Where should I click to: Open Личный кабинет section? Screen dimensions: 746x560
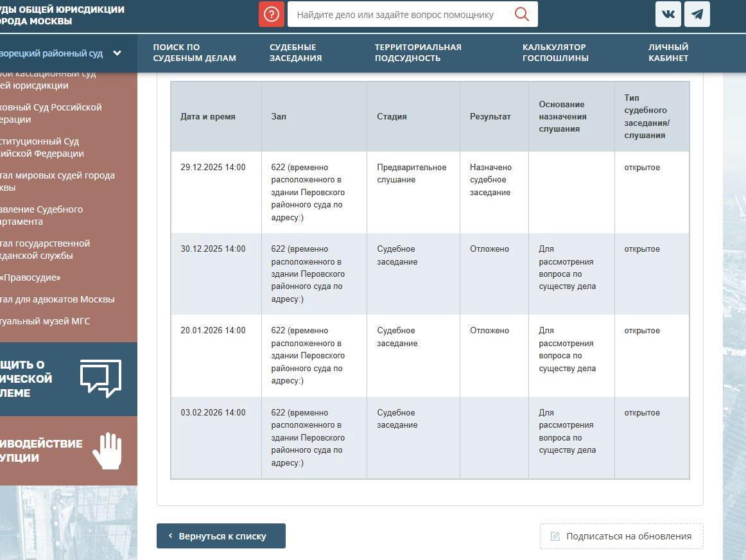[668, 53]
